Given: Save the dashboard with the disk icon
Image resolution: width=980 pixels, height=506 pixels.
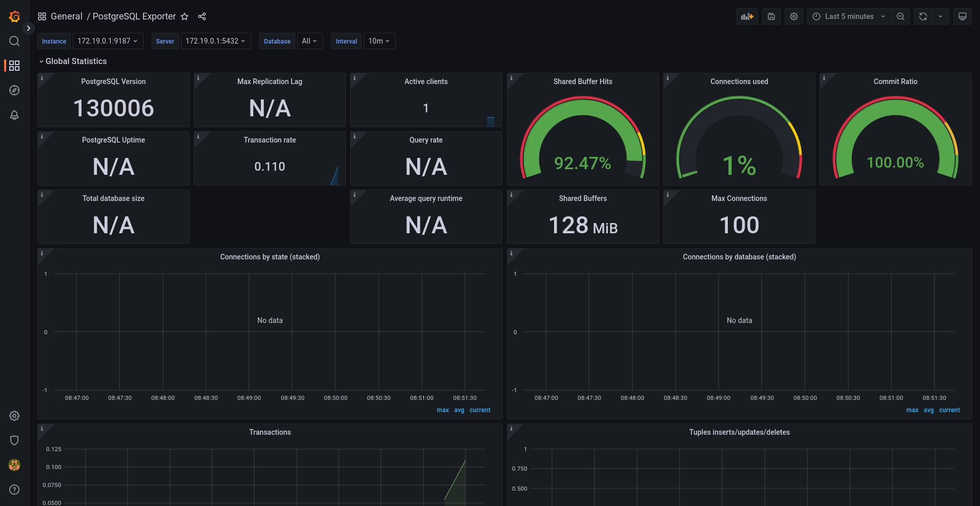Looking at the screenshot, I should point(771,16).
